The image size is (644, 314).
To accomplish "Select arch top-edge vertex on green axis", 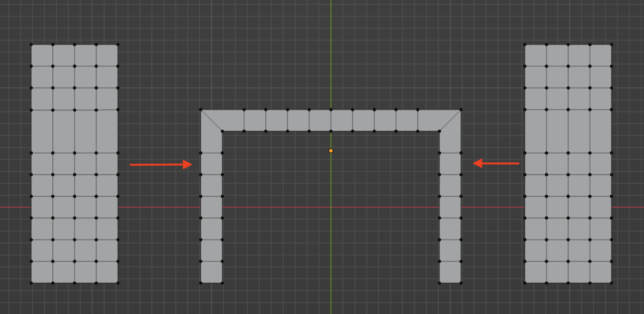I will coord(331,109).
